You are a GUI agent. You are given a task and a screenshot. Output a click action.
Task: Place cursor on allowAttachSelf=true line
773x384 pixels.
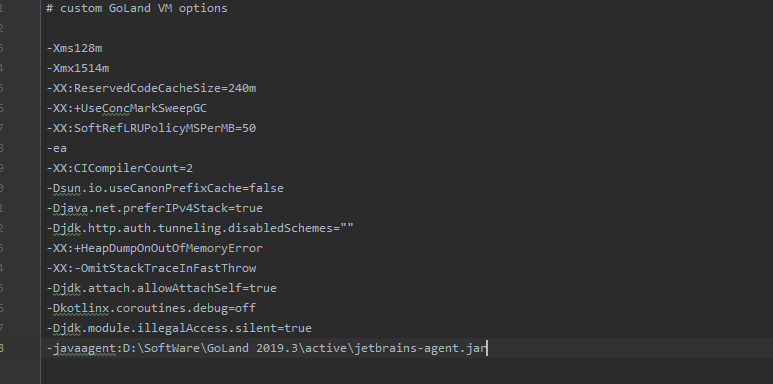click(x=162, y=288)
